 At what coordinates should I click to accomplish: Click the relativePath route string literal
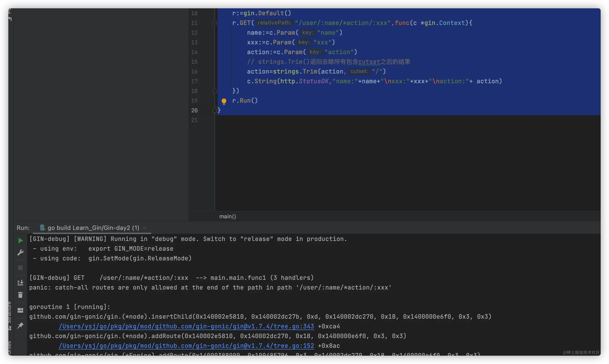(x=343, y=23)
